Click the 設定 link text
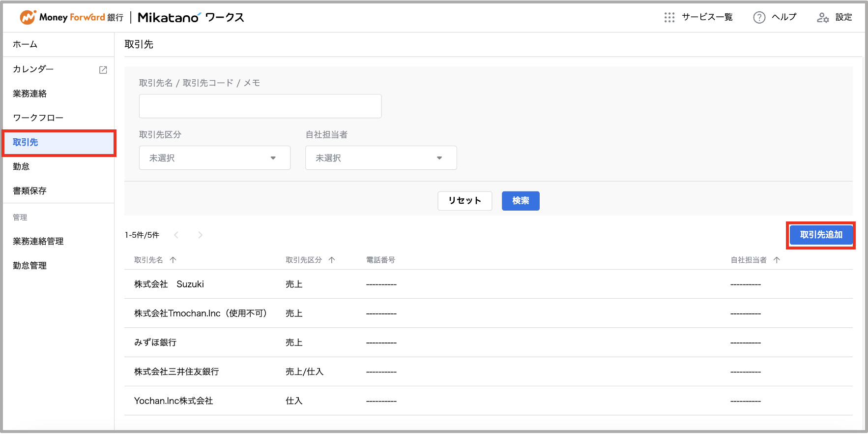The image size is (868, 434). tap(844, 17)
